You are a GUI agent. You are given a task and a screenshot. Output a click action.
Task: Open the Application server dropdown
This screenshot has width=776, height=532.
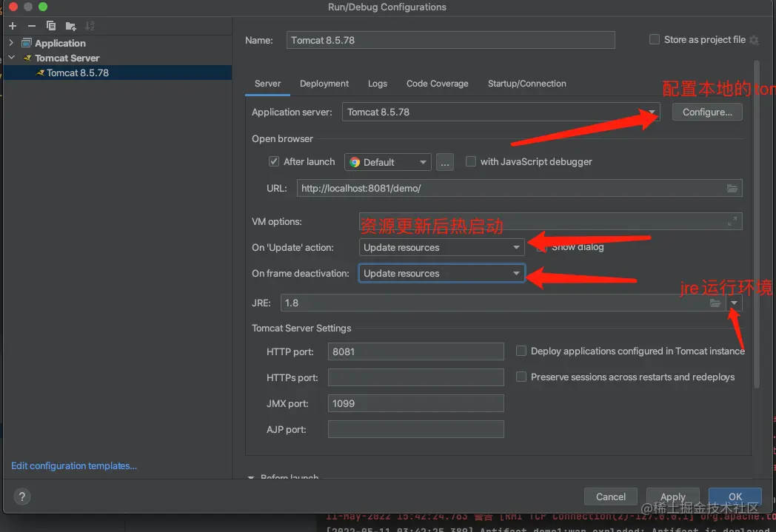pyautogui.click(x=501, y=112)
